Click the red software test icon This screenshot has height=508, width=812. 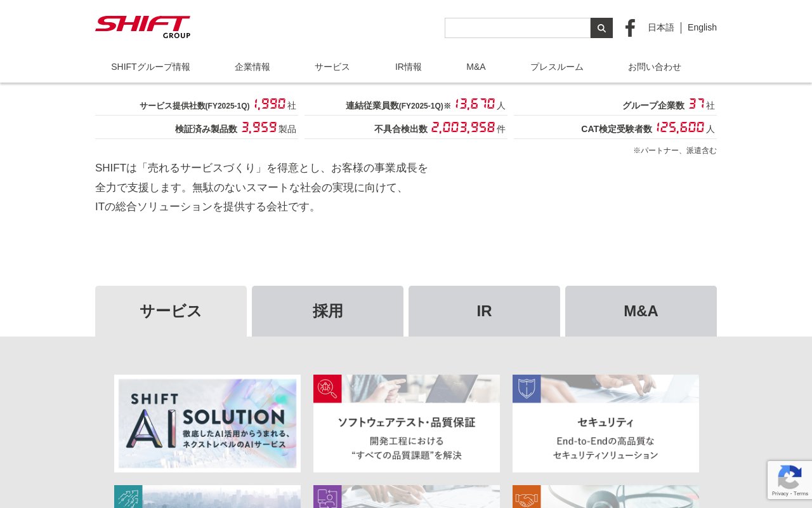(x=327, y=389)
